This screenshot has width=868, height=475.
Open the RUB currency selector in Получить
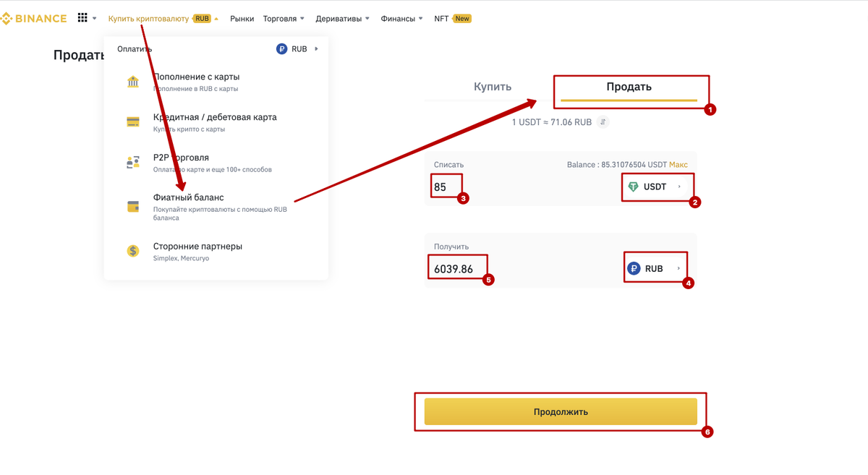point(655,268)
